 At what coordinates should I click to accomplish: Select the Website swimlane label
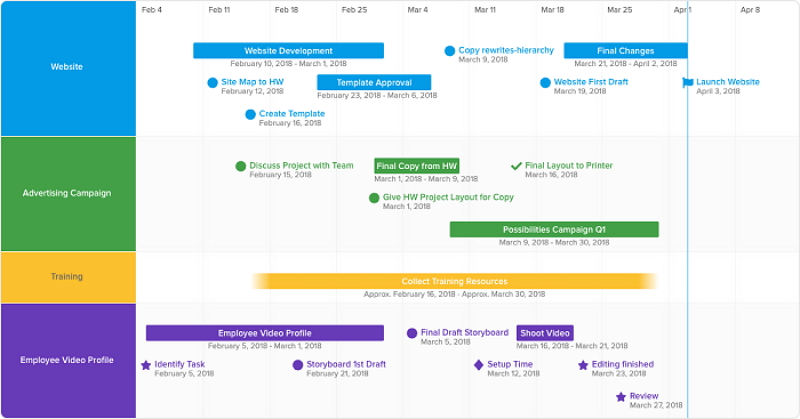[67, 68]
